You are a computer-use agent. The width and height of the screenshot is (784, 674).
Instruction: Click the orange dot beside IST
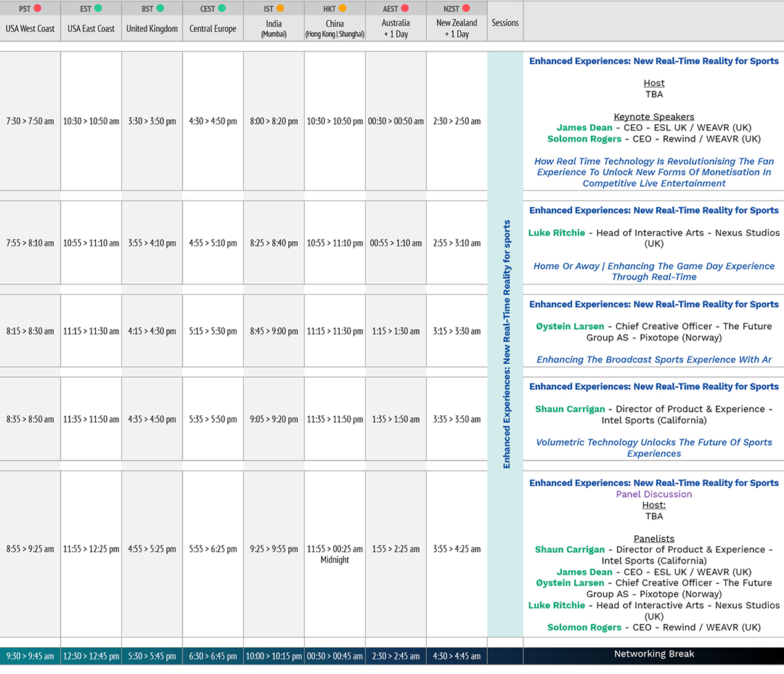tap(280, 8)
